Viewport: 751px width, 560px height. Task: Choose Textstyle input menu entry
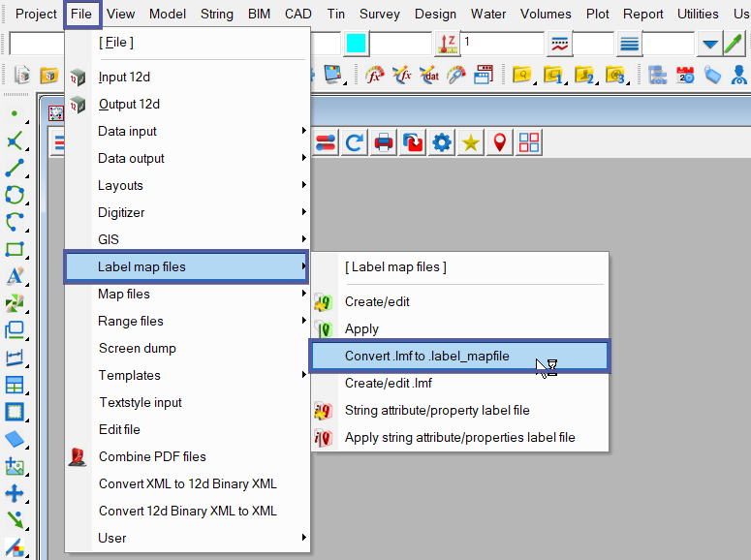(x=187, y=402)
